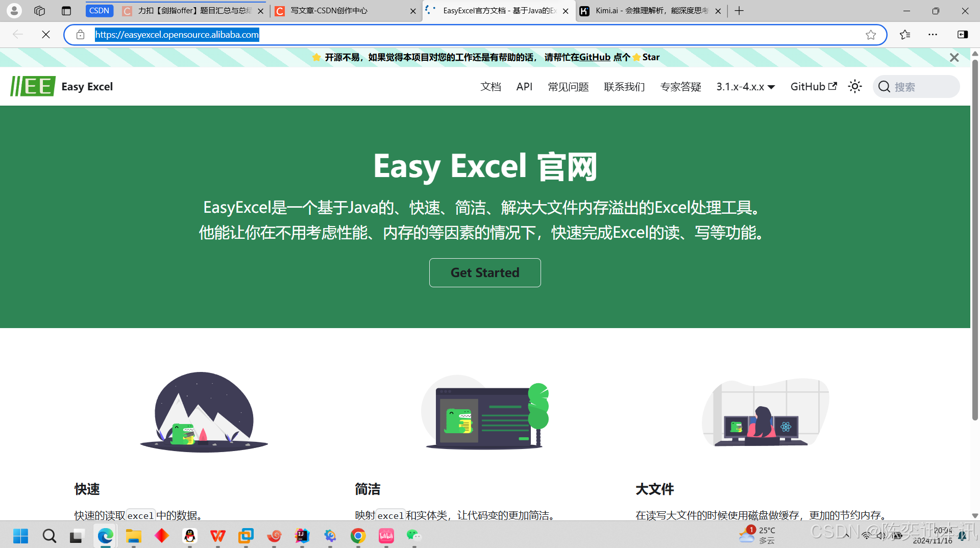The width and height of the screenshot is (980, 548).
Task: Click the desk illustration for 大文件
Action: point(766,412)
